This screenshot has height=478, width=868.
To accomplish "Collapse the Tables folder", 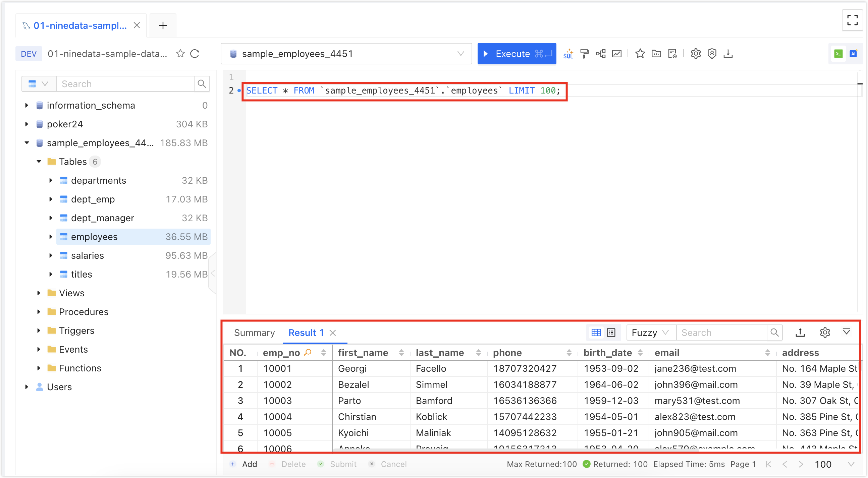I will (39, 162).
